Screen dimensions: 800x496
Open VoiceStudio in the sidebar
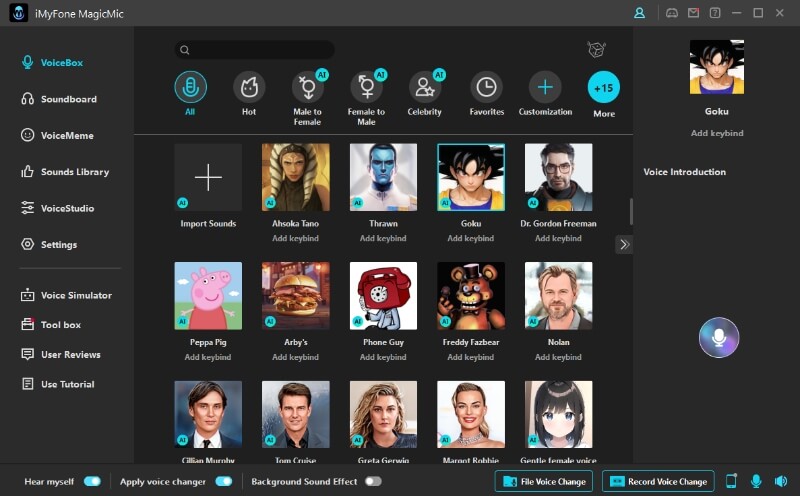click(57, 208)
